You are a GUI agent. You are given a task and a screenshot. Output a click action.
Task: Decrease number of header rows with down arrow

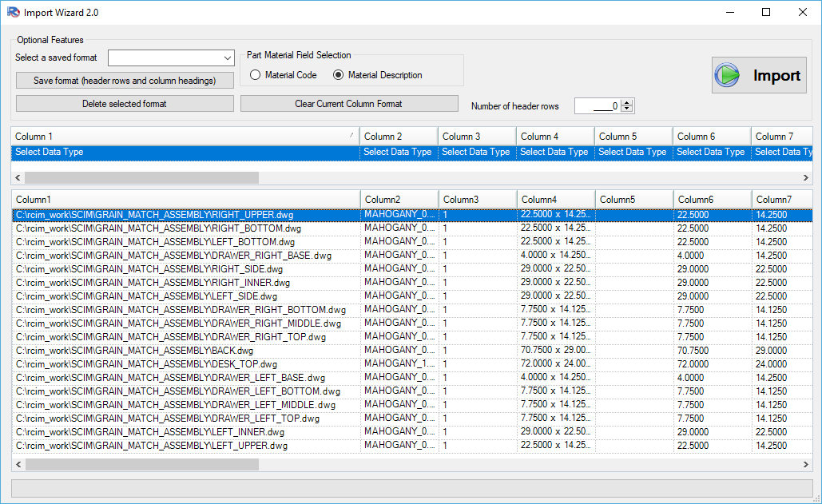pyautogui.click(x=627, y=109)
